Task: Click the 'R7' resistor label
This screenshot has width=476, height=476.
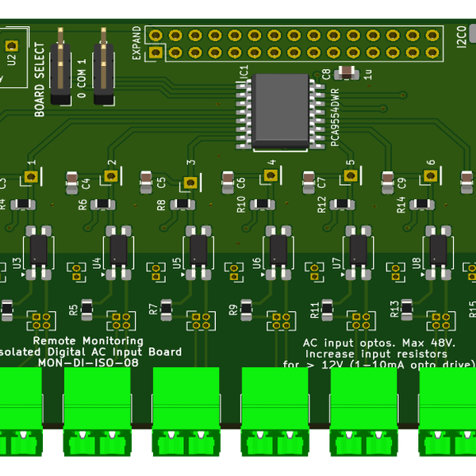Action: pyautogui.click(x=153, y=309)
